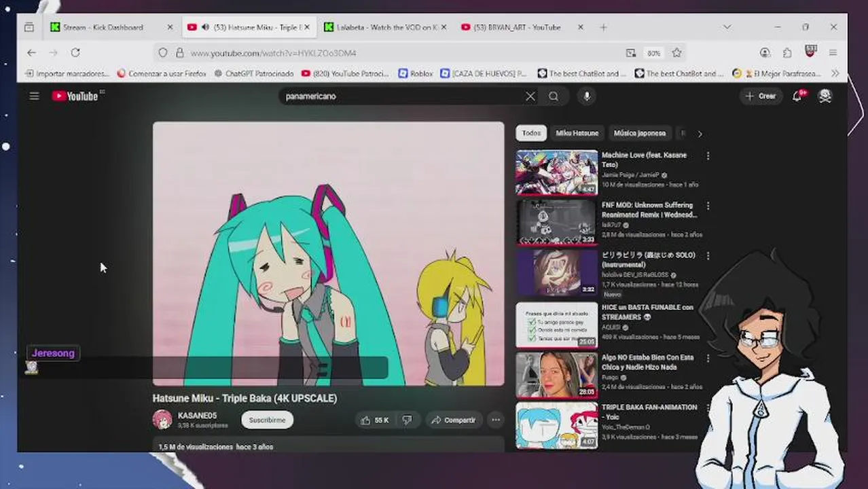Open options for HICE un BASTA video
Screen dimensions: 868x489
pos(708,308)
